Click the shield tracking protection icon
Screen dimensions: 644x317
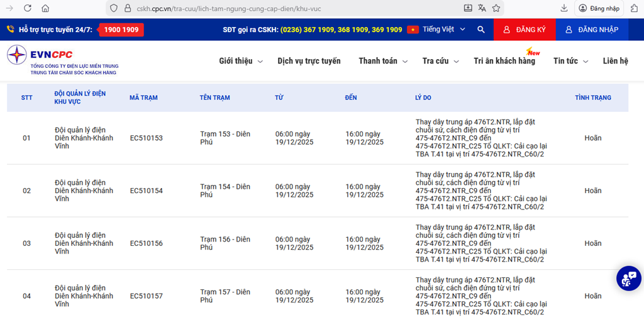tap(114, 8)
